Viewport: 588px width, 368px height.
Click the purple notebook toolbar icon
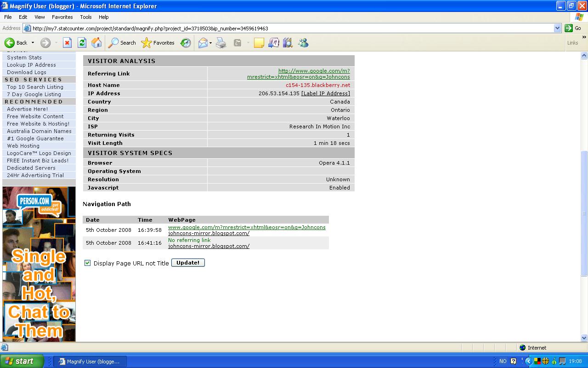click(x=273, y=43)
